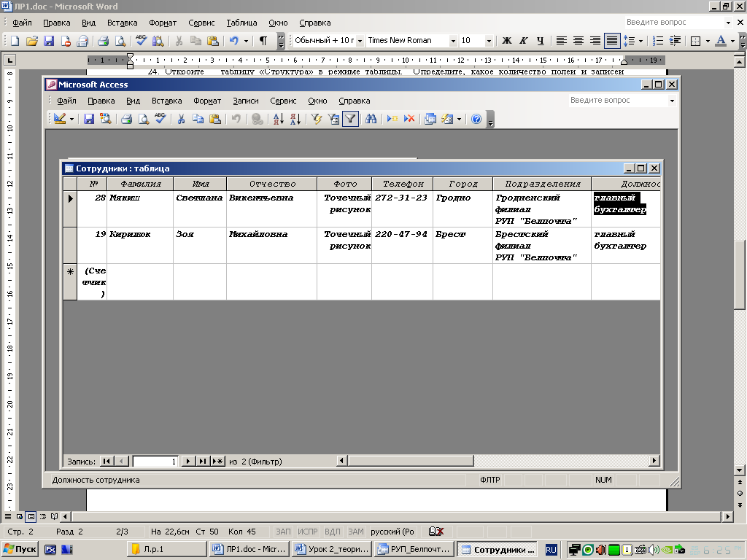This screenshot has width=747, height=560.
Task: Open the Access menu 'Сервис'
Action: coord(283,101)
